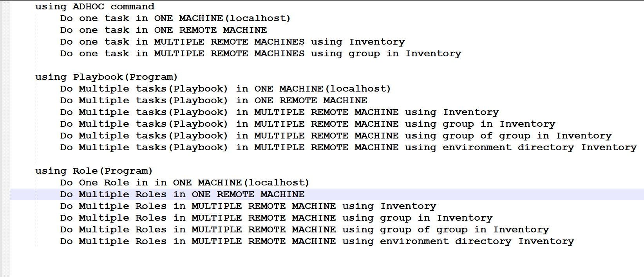This screenshot has width=644, height=277.
Task: Click Roles line with 'environment directory Inventory'
Action: [x=317, y=241]
